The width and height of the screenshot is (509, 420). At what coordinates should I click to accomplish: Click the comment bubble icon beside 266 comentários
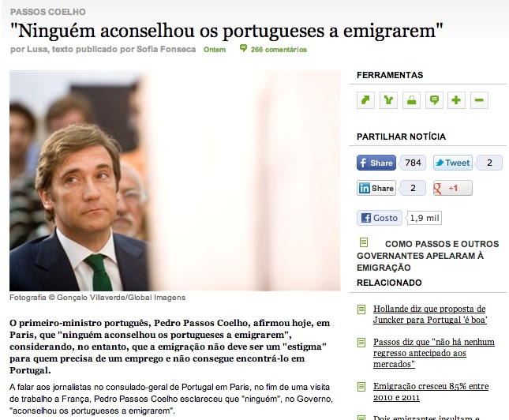[x=243, y=49]
